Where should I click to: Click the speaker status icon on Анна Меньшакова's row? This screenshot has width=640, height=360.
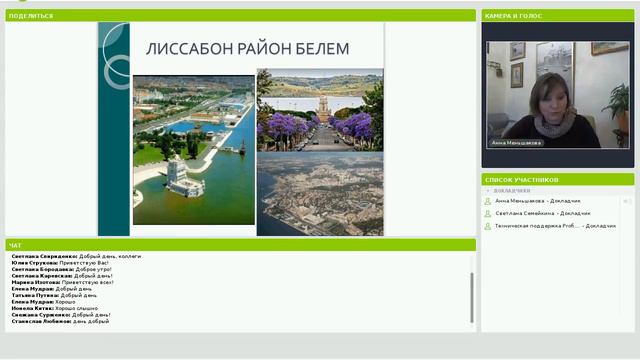627,201
